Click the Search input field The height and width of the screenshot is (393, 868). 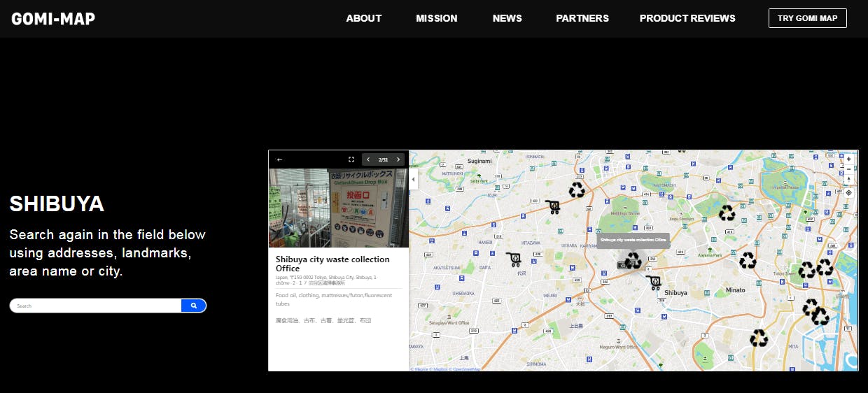[x=96, y=306]
